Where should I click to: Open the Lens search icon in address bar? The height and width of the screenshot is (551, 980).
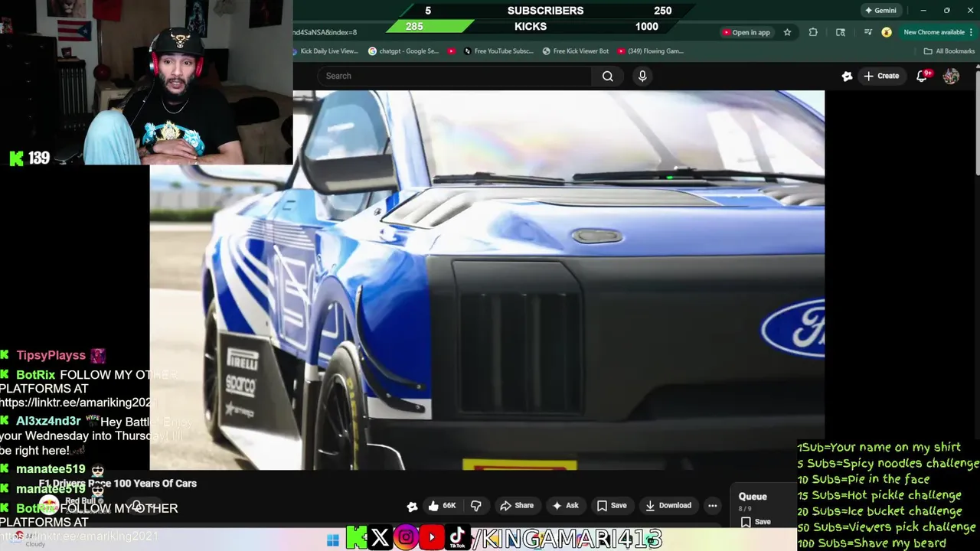tap(841, 32)
